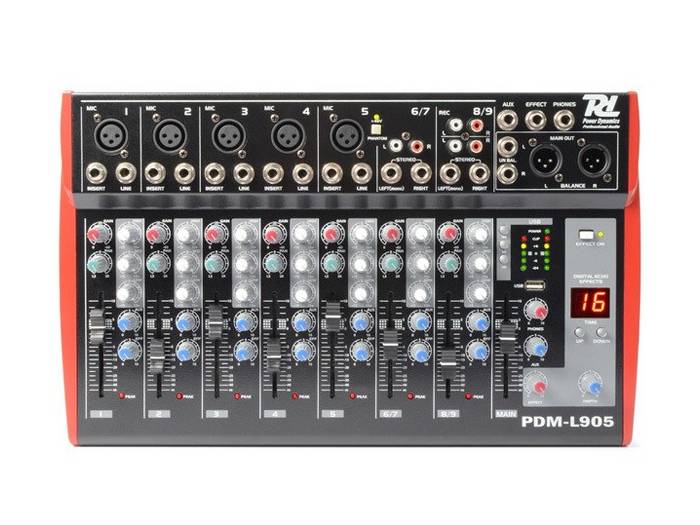Click the upper red REC RCA socket
This screenshot has height=525, width=700.
tap(477, 125)
